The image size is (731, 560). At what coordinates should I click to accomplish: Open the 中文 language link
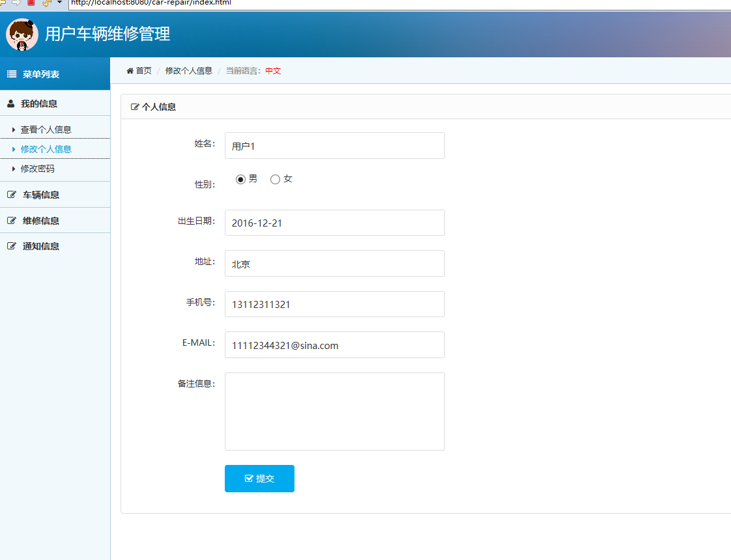pyautogui.click(x=272, y=71)
